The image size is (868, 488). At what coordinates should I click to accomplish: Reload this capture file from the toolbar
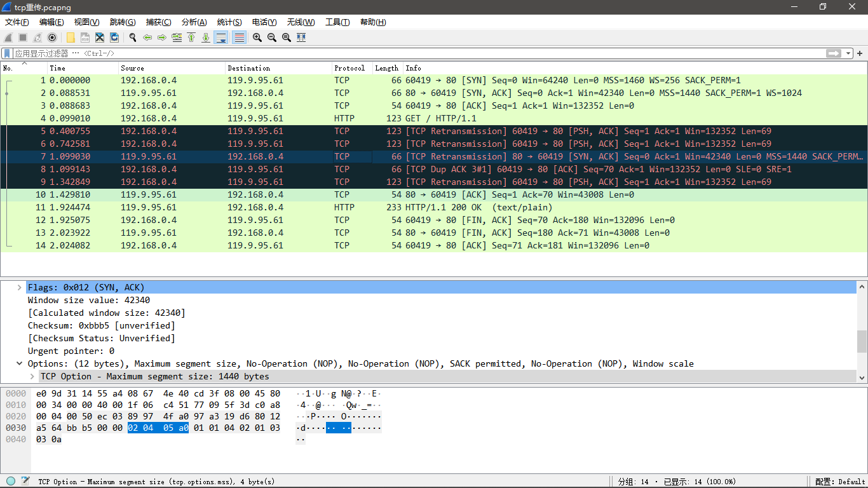click(x=114, y=37)
